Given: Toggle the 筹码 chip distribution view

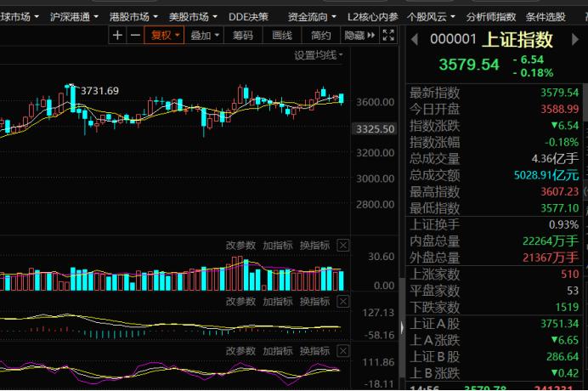Looking at the screenshot, I should (x=243, y=35).
